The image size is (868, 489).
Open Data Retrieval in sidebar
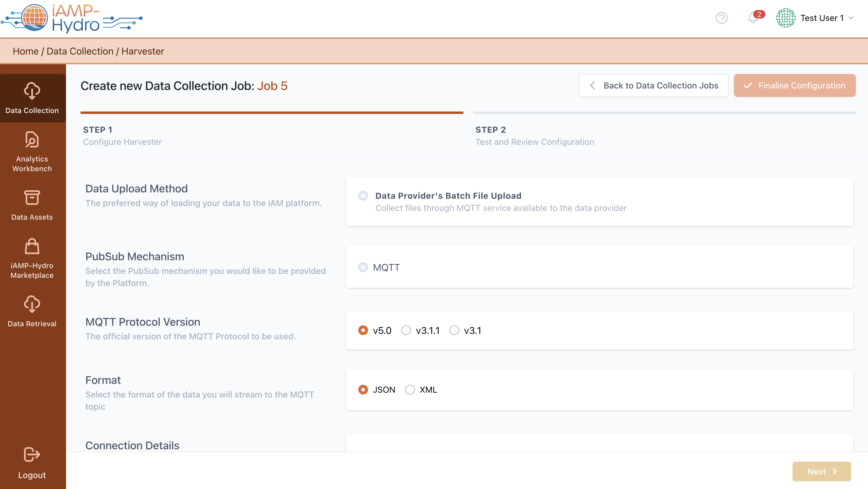(x=32, y=304)
